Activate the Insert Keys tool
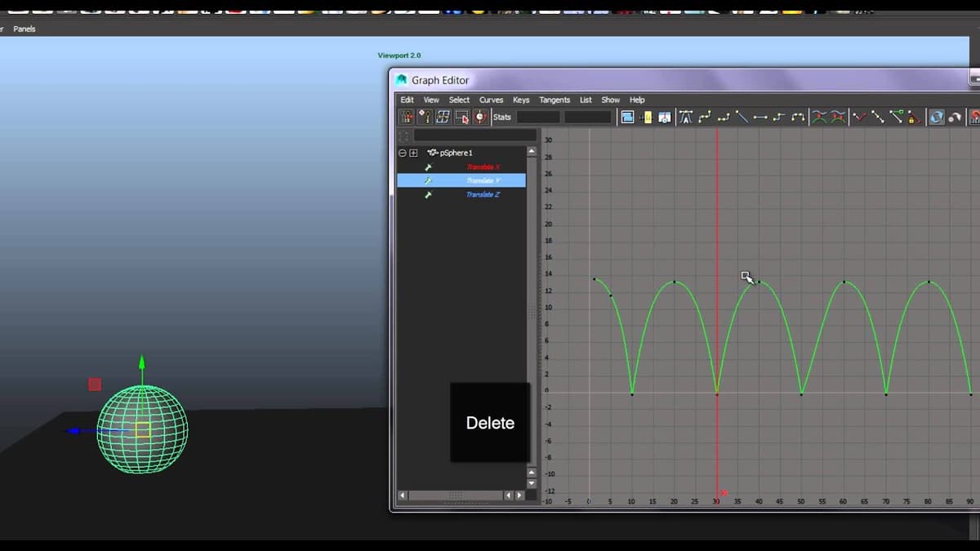The width and height of the screenshot is (980, 551). click(424, 117)
